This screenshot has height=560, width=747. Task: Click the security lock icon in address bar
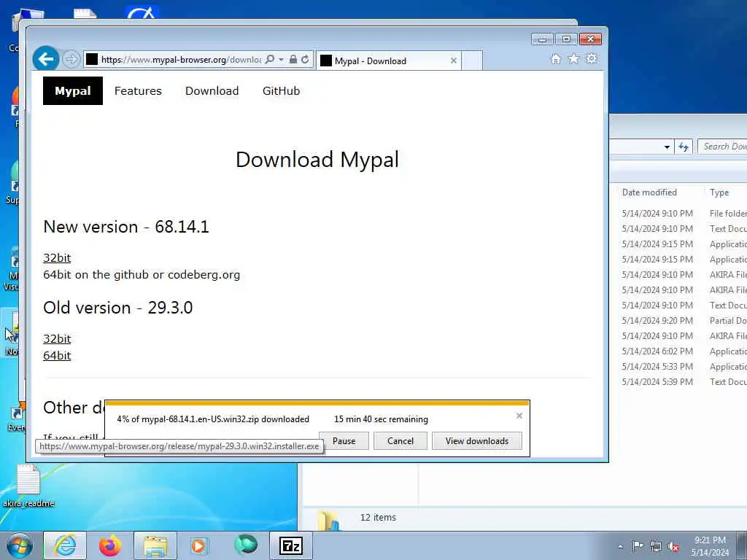coord(293,60)
